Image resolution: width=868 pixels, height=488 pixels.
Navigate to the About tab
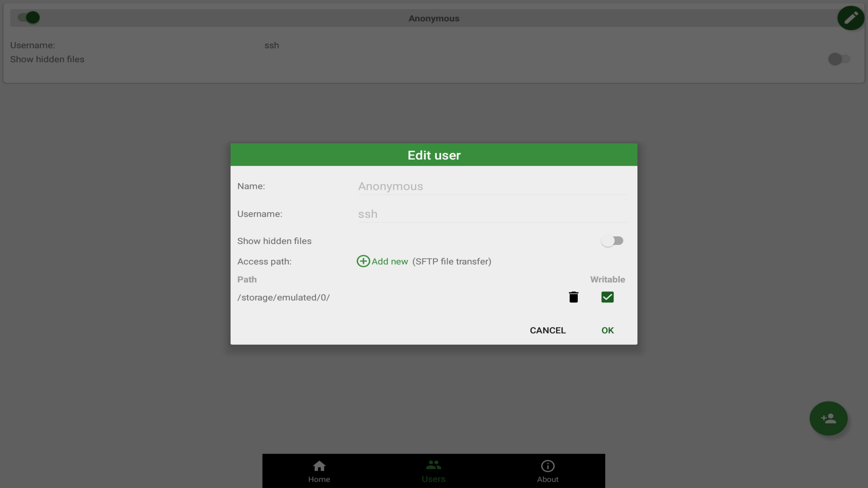click(547, 470)
